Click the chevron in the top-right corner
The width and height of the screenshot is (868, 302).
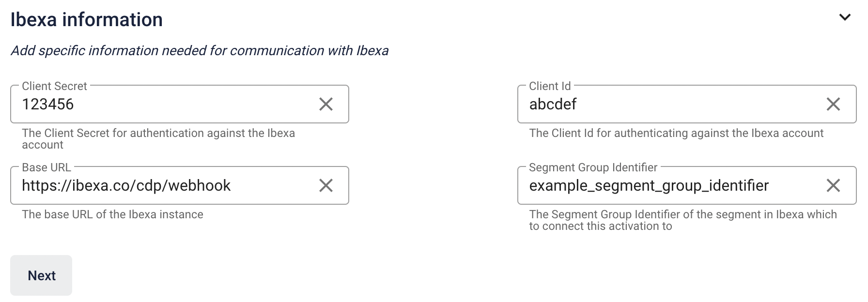coord(845,17)
